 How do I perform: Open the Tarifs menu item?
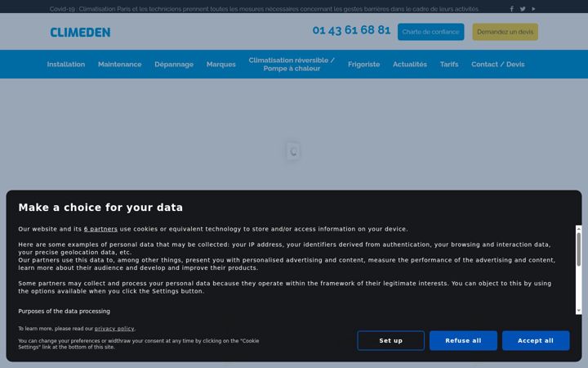click(449, 65)
